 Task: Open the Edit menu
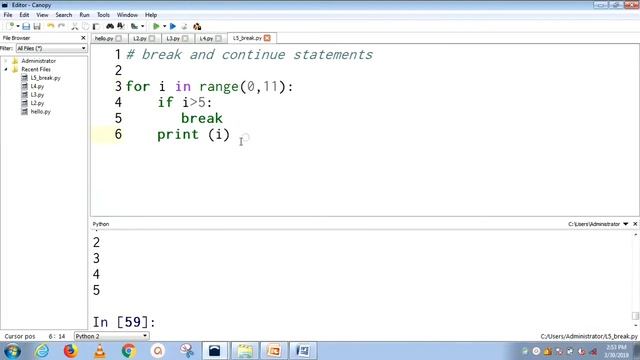[x=24, y=15]
